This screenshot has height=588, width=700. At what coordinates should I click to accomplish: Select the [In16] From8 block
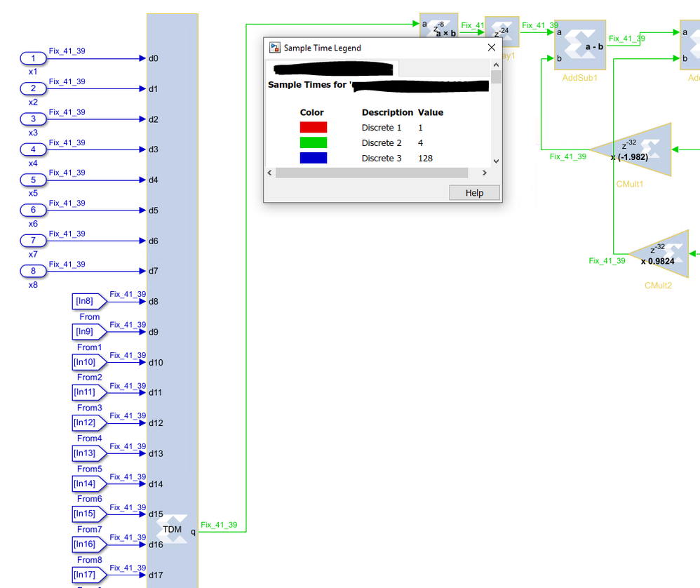tap(89, 544)
